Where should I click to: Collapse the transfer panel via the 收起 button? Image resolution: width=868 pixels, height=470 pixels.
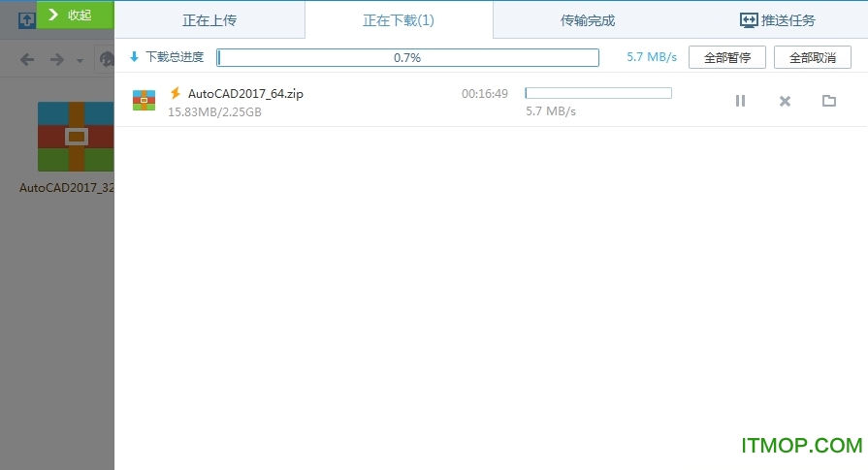coord(76,15)
